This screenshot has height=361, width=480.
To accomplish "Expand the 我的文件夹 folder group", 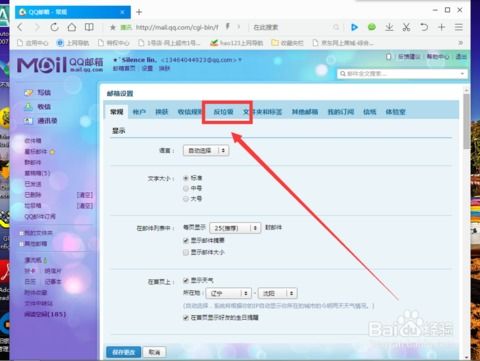I will 21,233.
